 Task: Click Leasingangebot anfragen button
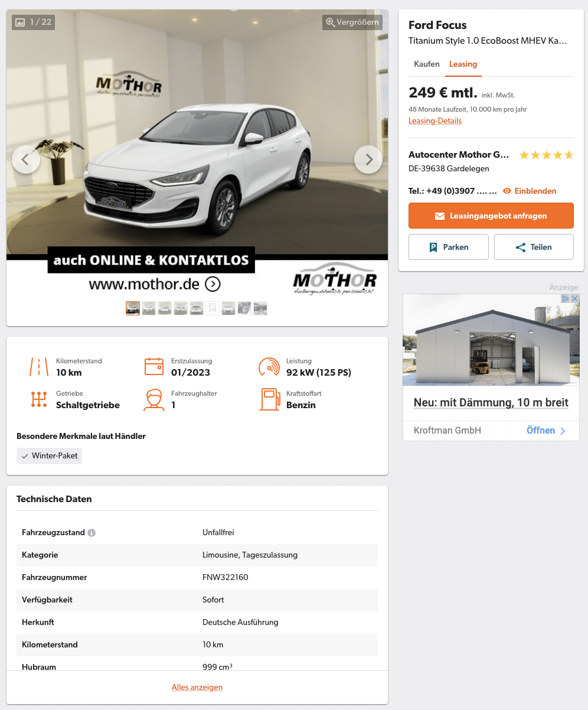tap(491, 216)
